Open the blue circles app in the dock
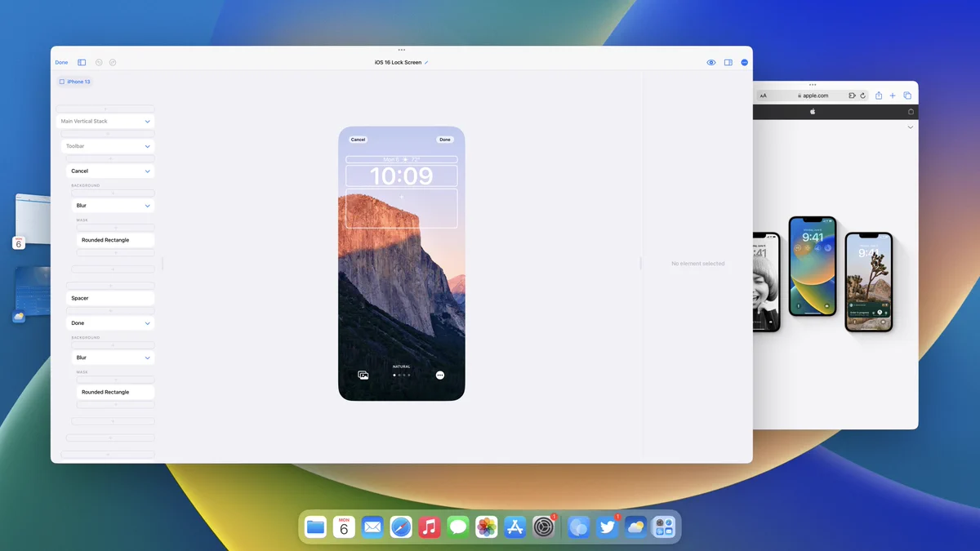This screenshot has width=980, height=551. pos(579,527)
